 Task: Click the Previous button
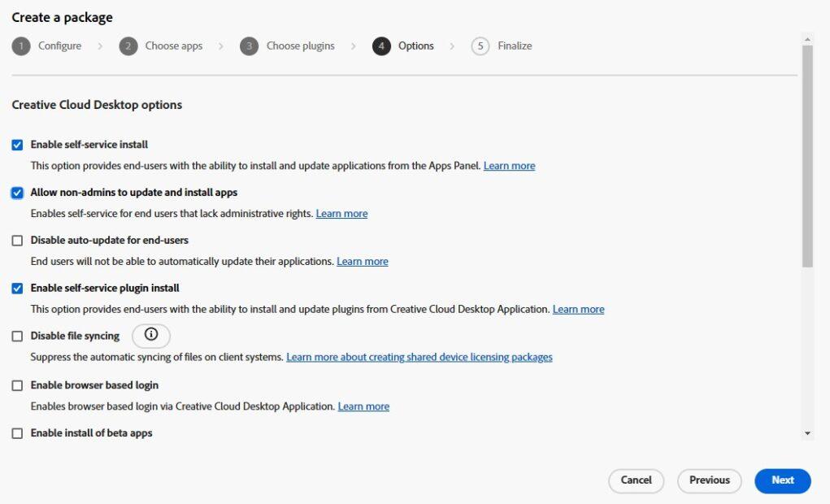[x=708, y=480]
